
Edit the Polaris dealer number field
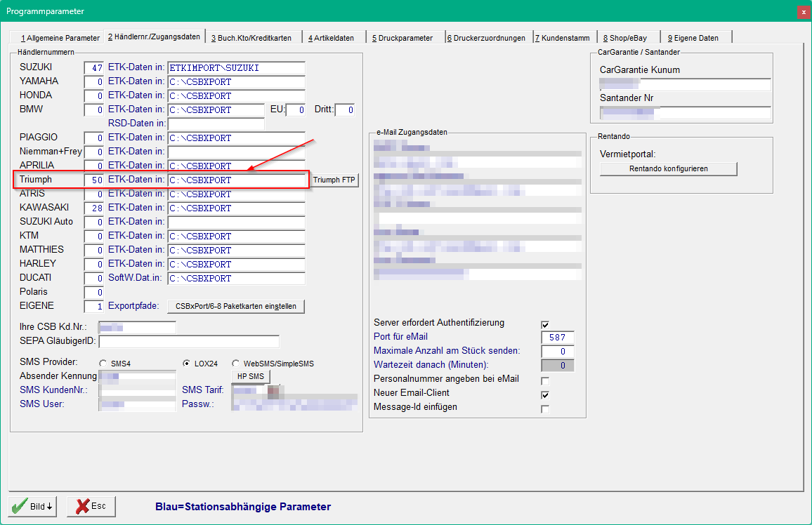pos(93,292)
